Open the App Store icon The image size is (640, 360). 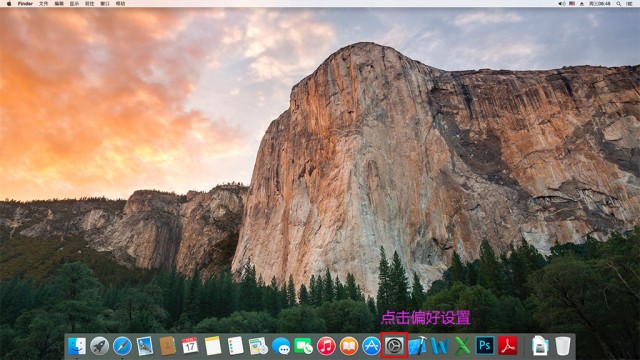[x=371, y=346]
